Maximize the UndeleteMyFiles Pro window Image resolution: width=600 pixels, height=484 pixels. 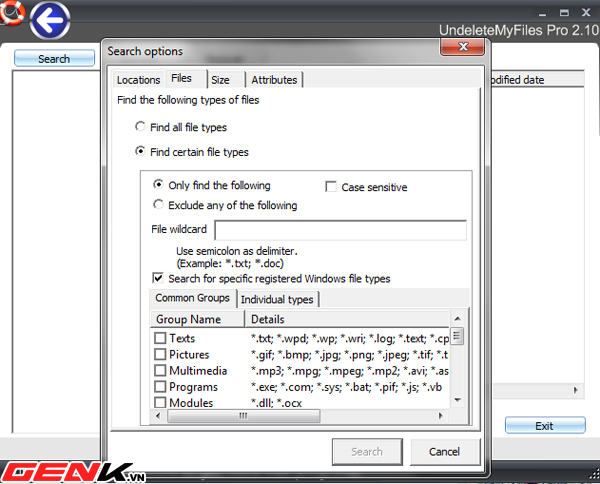click(564, 13)
